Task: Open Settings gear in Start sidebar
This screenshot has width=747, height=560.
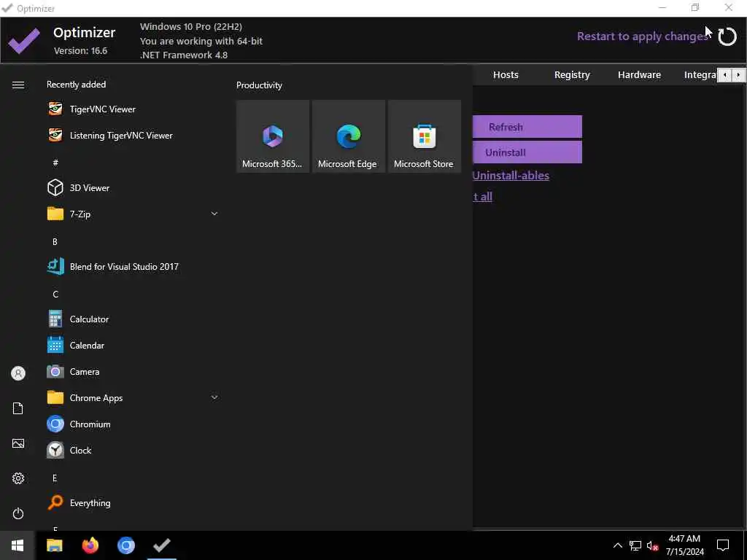Action: (18, 478)
